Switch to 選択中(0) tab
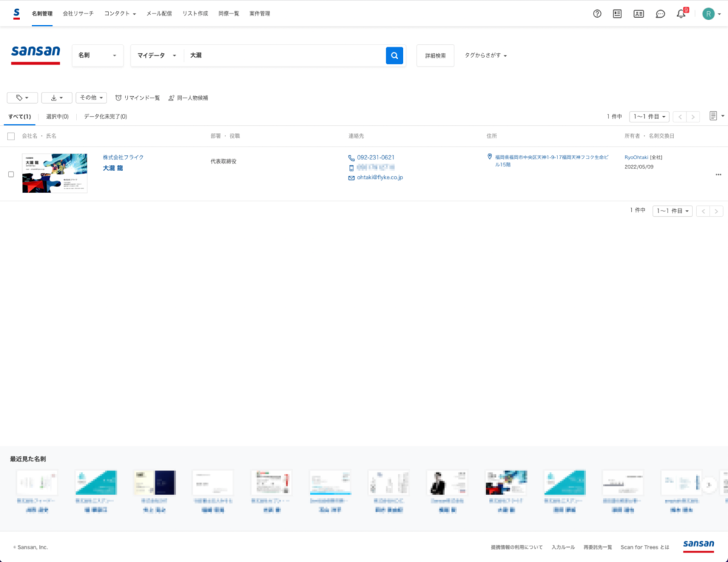 pos(57,117)
